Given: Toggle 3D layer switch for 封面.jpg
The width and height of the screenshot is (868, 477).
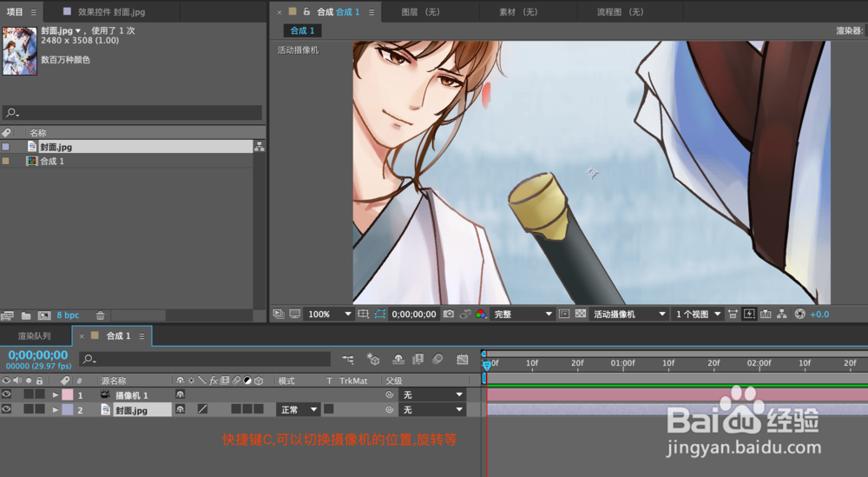Looking at the screenshot, I should 259,409.
